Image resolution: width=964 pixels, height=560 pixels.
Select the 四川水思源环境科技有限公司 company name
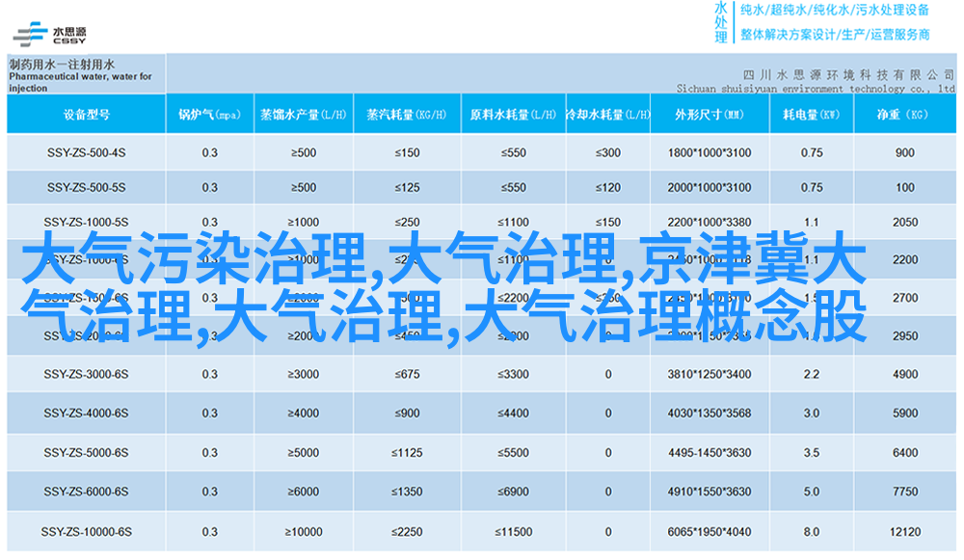pyautogui.click(x=848, y=75)
